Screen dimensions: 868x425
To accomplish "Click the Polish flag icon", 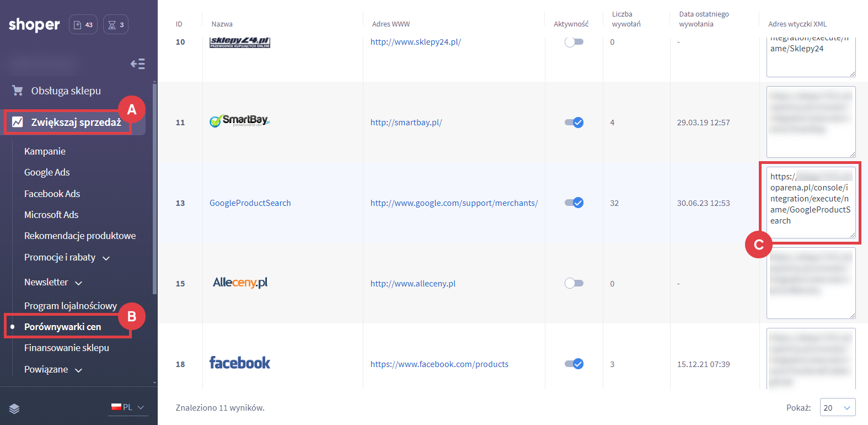I will [x=115, y=407].
